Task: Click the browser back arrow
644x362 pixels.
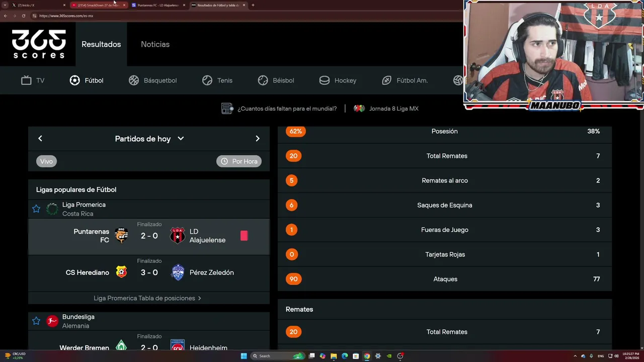Action: point(5,16)
